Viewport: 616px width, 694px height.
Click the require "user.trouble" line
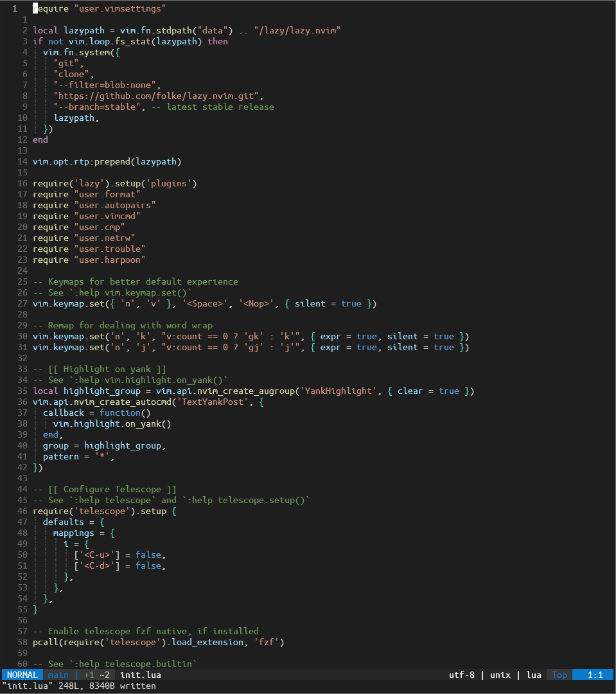(89, 249)
